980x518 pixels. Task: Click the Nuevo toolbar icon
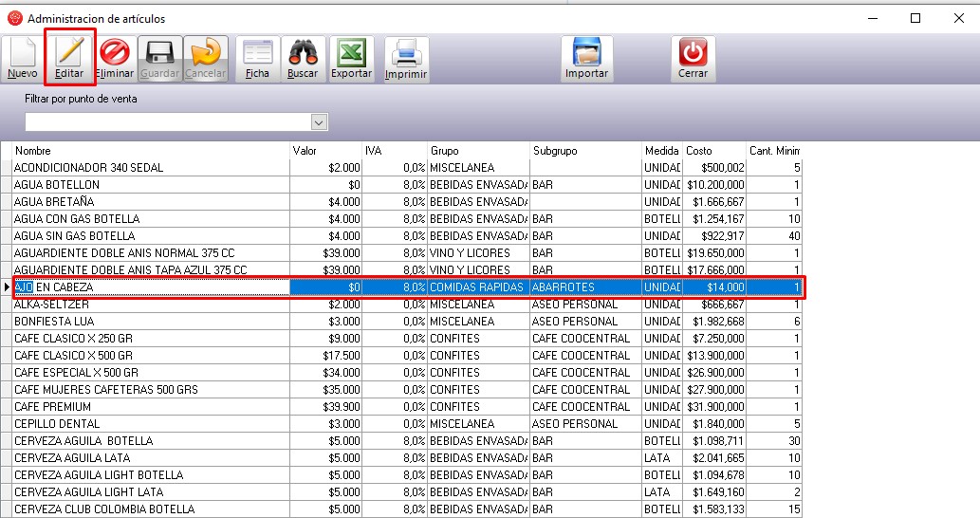click(x=23, y=57)
